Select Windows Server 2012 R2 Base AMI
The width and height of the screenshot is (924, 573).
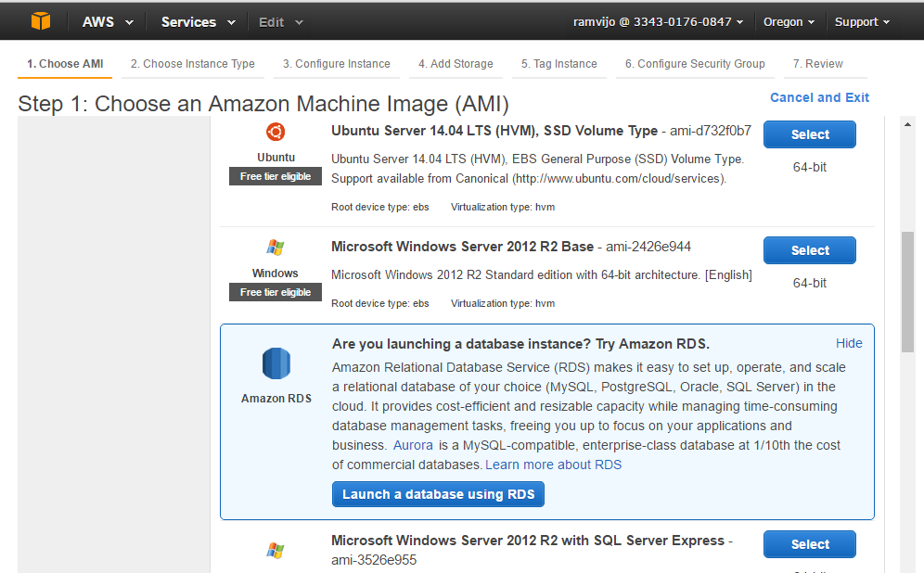pyautogui.click(x=810, y=250)
